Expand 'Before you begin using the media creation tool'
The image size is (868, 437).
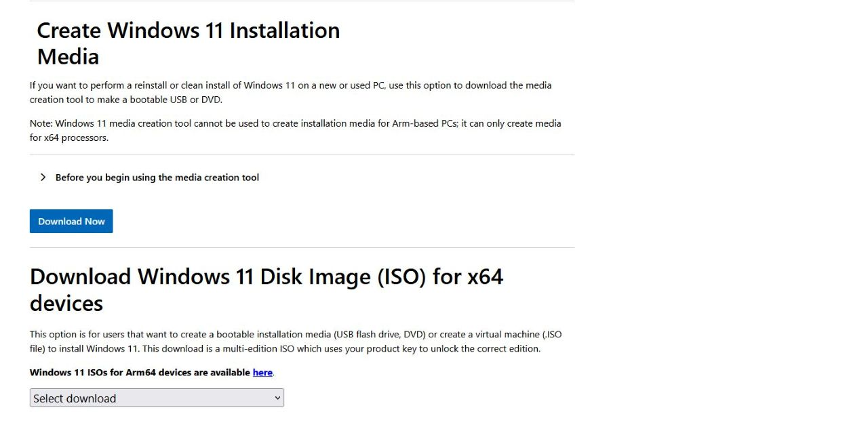point(157,177)
